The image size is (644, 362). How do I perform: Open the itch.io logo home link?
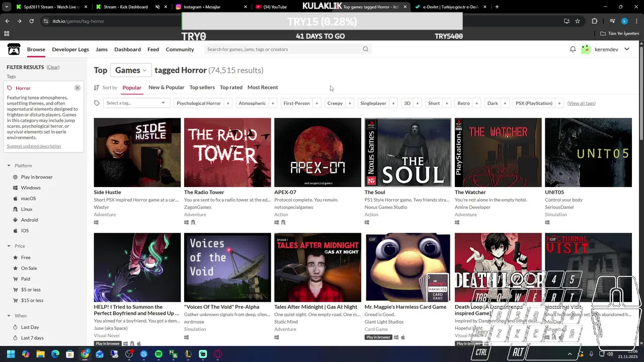tap(14, 49)
